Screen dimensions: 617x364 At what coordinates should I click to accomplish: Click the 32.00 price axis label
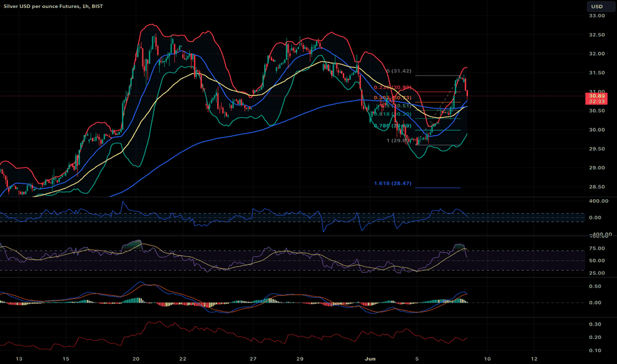(597, 54)
